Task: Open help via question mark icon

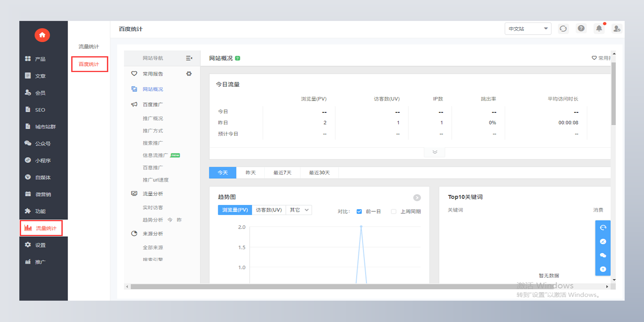Action: pyautogui.click(x=581, y=29)
